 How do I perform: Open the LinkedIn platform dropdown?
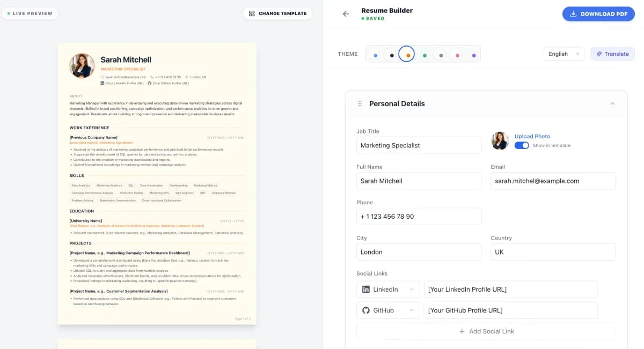click(411, 289)
